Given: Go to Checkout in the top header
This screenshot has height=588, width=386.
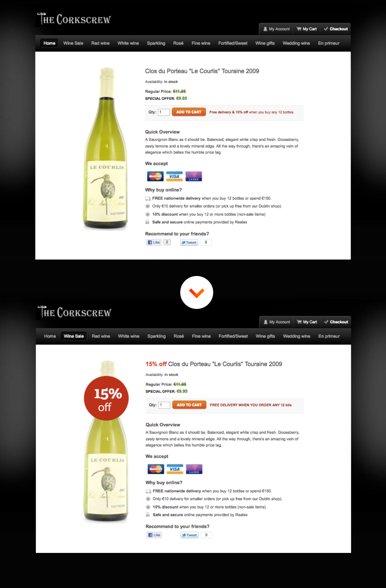Looking at the screenshot, I should 336,29.
